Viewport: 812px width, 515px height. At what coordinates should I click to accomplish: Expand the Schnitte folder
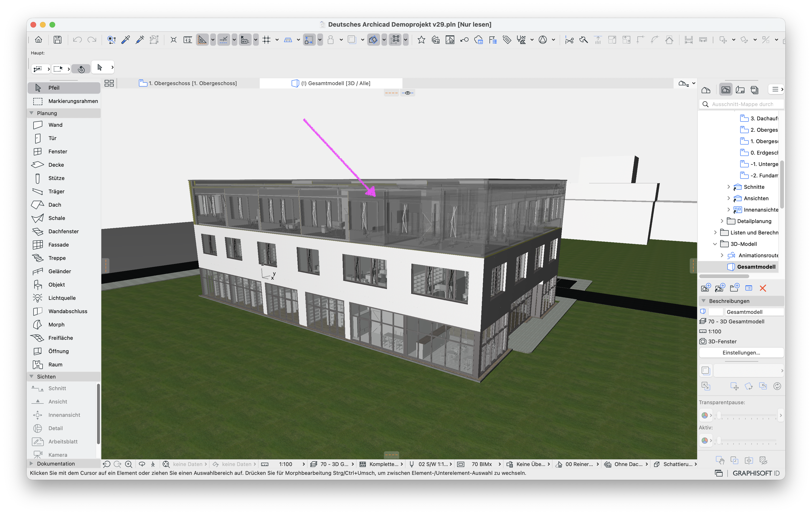tap(728, 187)
